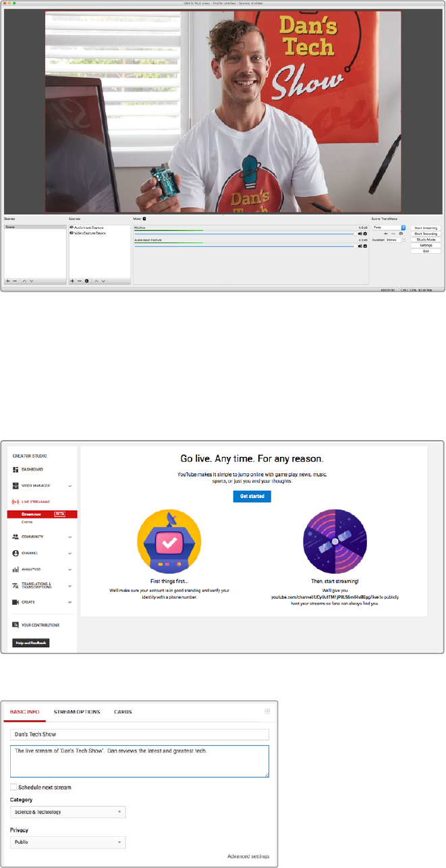The image size is (446, 868).
Task: Remove the selected scene in OBS Scenes panel
Action: [x=15, y=281]
